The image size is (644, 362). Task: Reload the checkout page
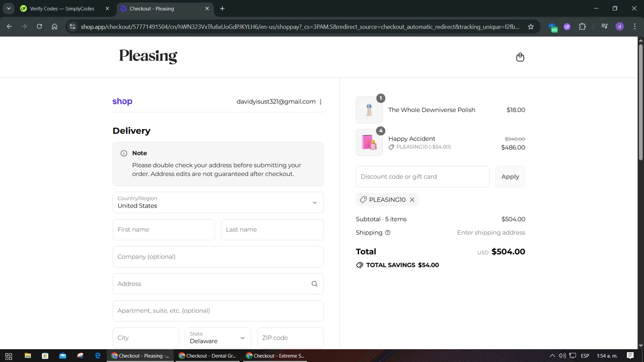pos(39,27)
